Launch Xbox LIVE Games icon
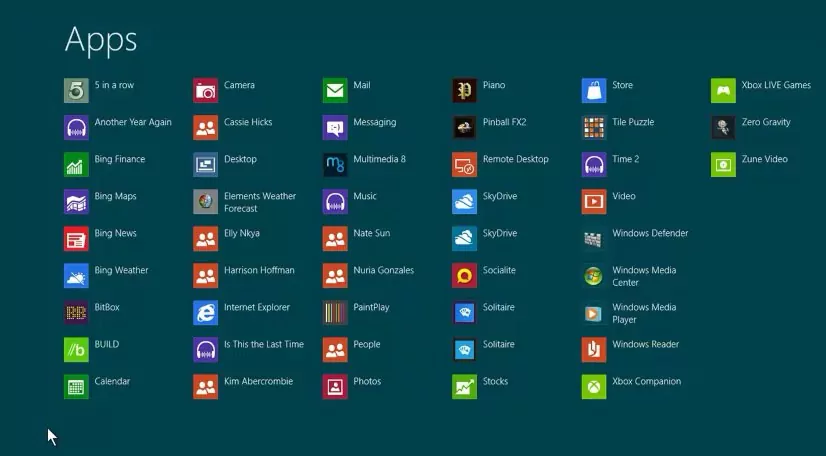 point(723,91)
